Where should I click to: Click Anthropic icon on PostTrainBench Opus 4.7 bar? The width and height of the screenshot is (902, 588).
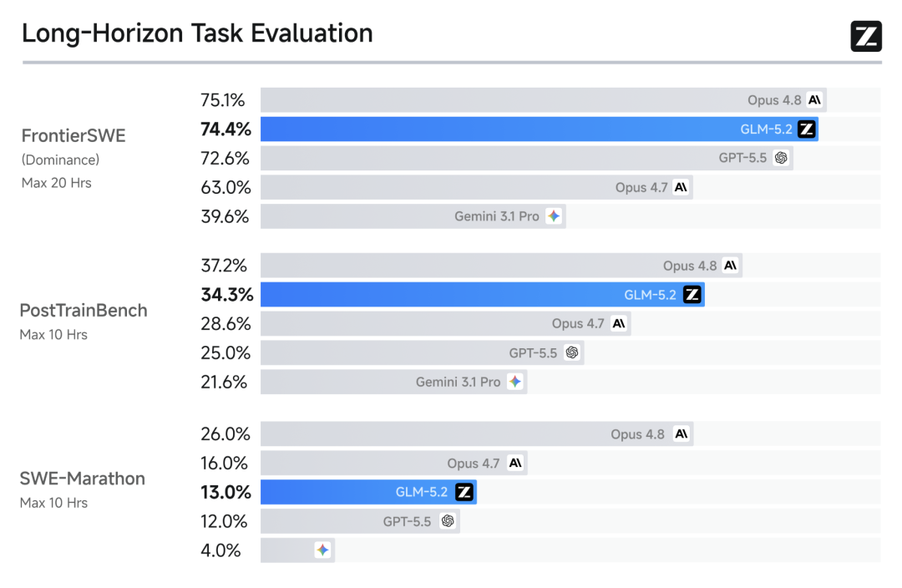[x=618, y=323]
